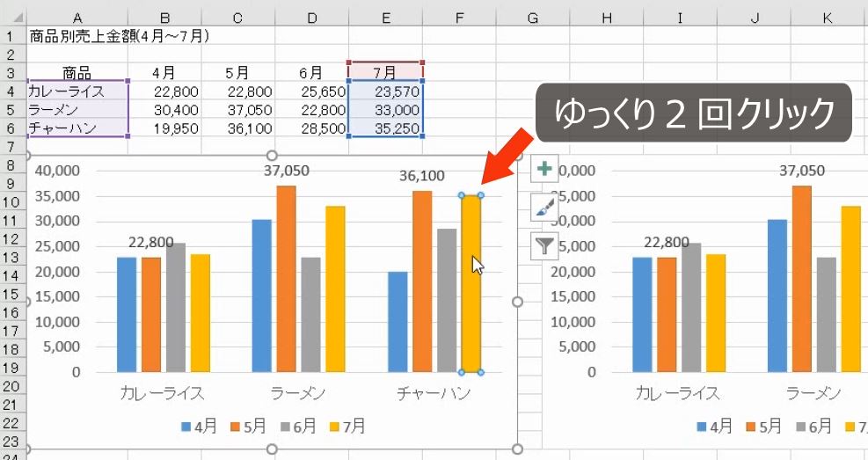Click the 商品 header cell

click(x=77, y=73)
